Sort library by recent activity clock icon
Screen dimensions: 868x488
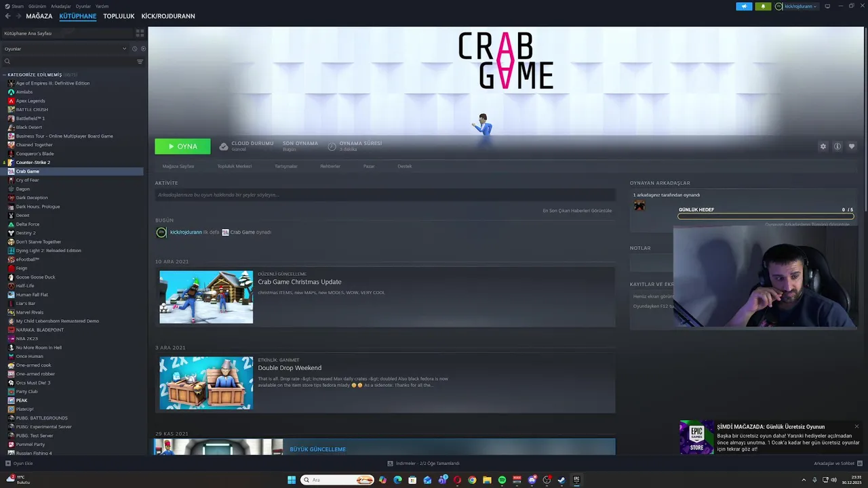click(x=134, y=49)
